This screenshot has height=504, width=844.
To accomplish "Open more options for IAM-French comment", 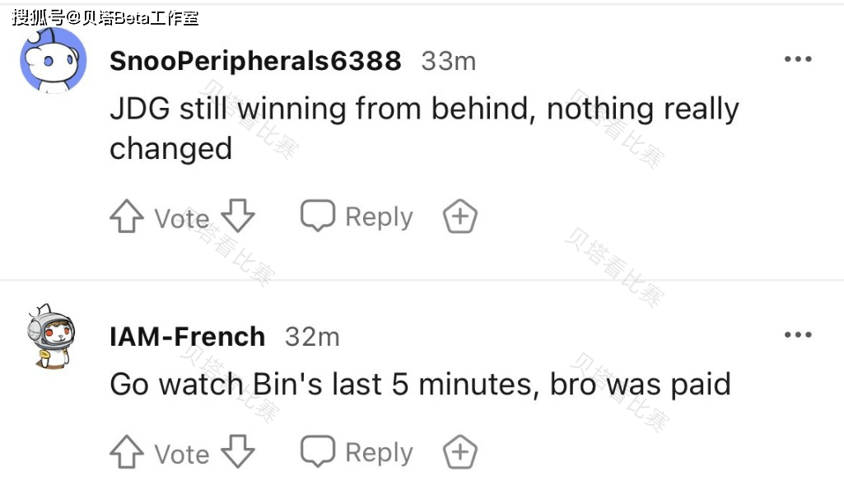I will [797, 335].
